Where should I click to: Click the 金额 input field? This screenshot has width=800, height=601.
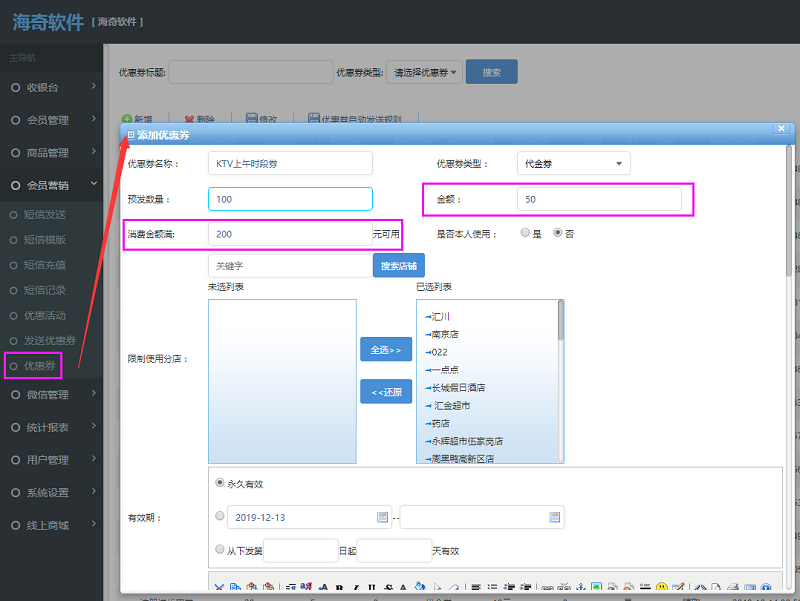(x=599, y=199)
